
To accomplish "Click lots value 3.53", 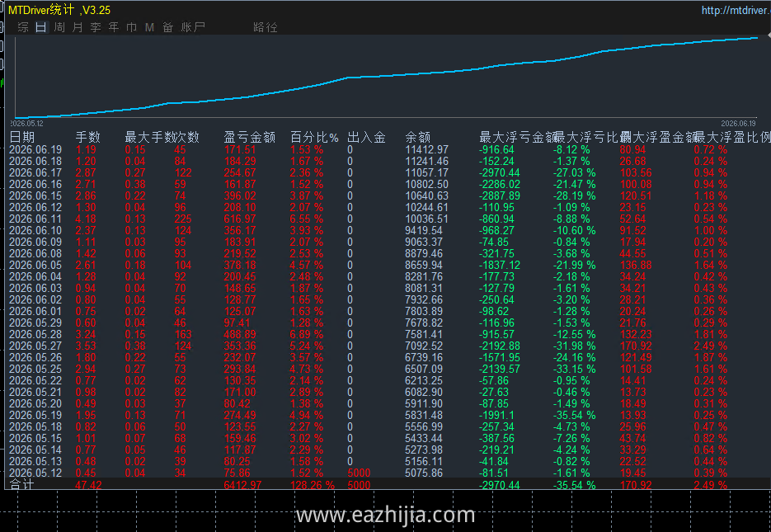I will (x=86, y=346).
